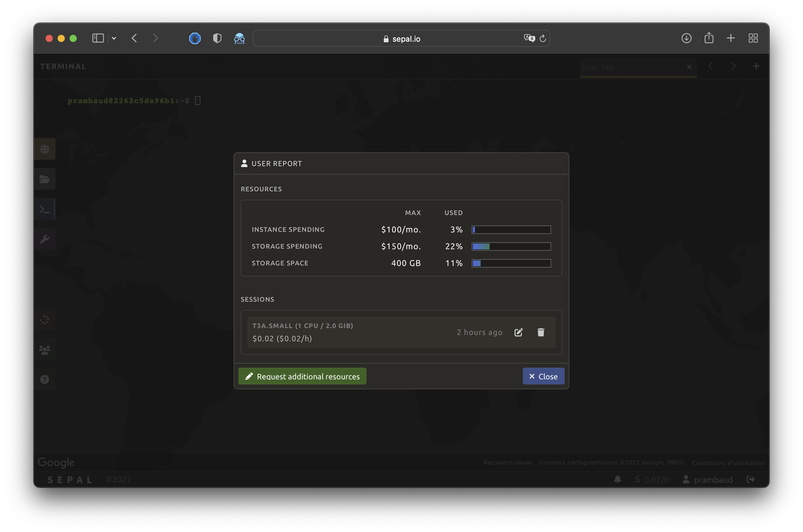Viewport: 803px width, 532px height.
Task: Click the storage spending usage bar
Action: click(x=511, y=246)
